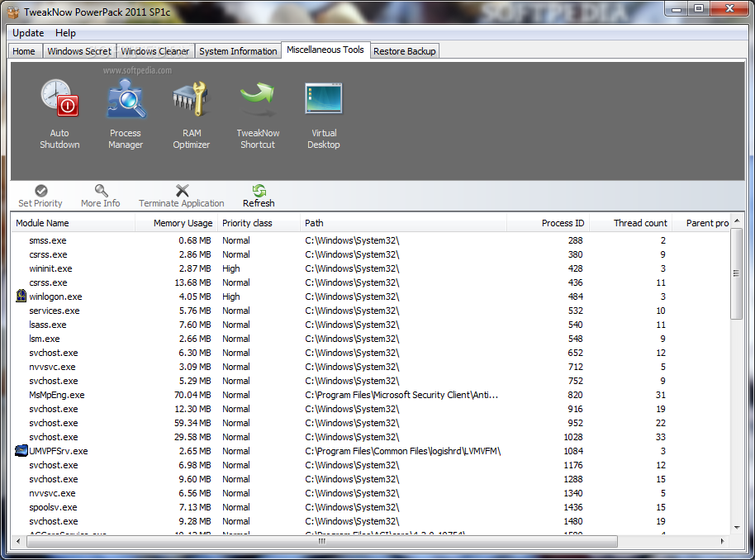Image resolution: width=755 pixels, height=560 pixels.
Task: Sort by Path column header
Action: click(x=403, y=223)
